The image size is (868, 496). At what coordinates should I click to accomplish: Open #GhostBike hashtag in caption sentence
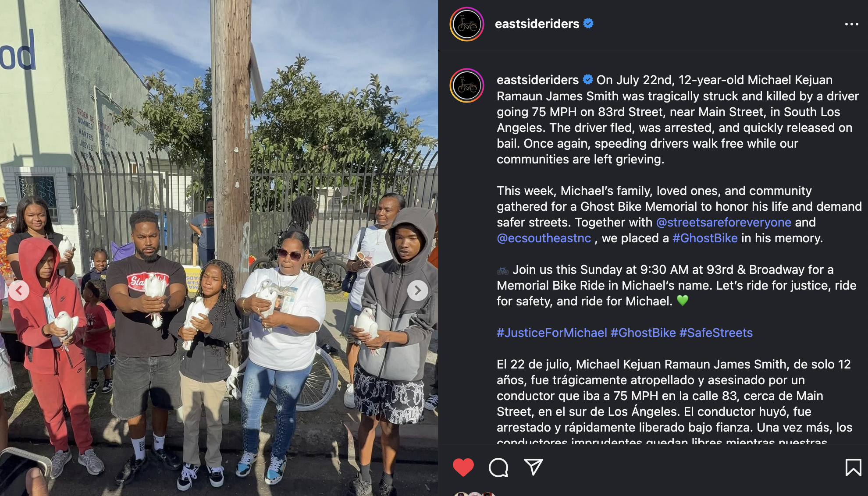pos(705,238)
